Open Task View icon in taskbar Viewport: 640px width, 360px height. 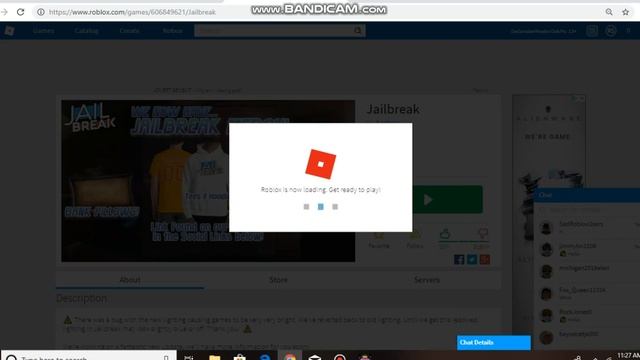(189, 357)
